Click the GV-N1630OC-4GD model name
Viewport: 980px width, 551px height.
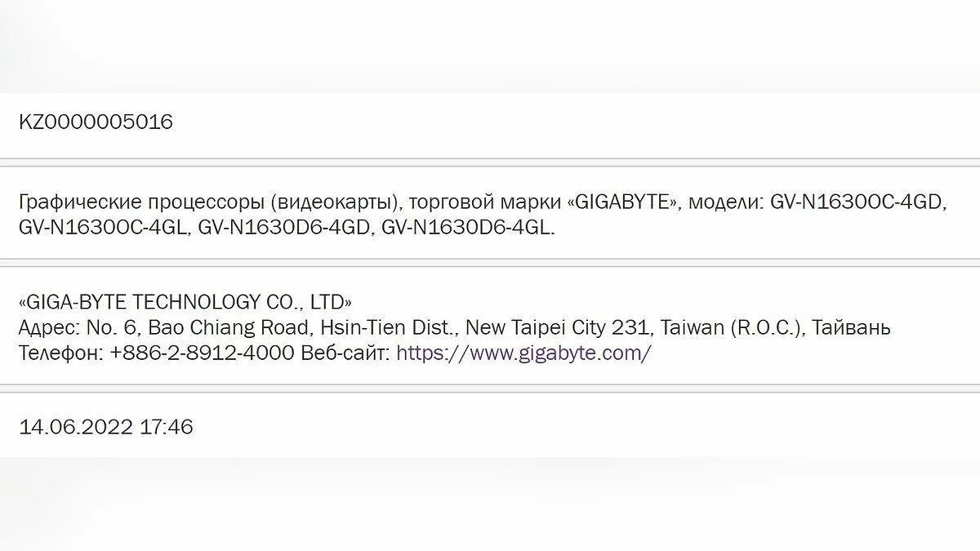pyautogui.click(x=857, y=202)
